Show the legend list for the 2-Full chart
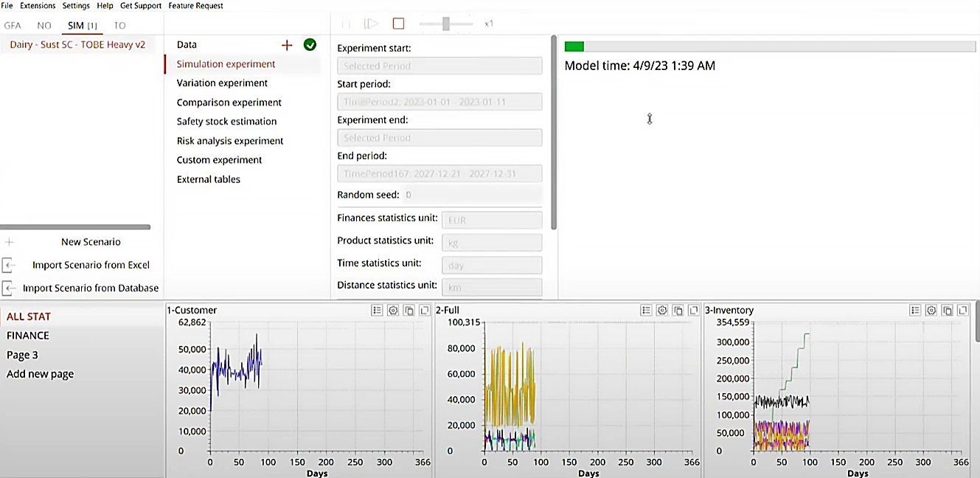The height and width of the screenshot is (478, 980). pyautogui.click(x=646, y=311)
